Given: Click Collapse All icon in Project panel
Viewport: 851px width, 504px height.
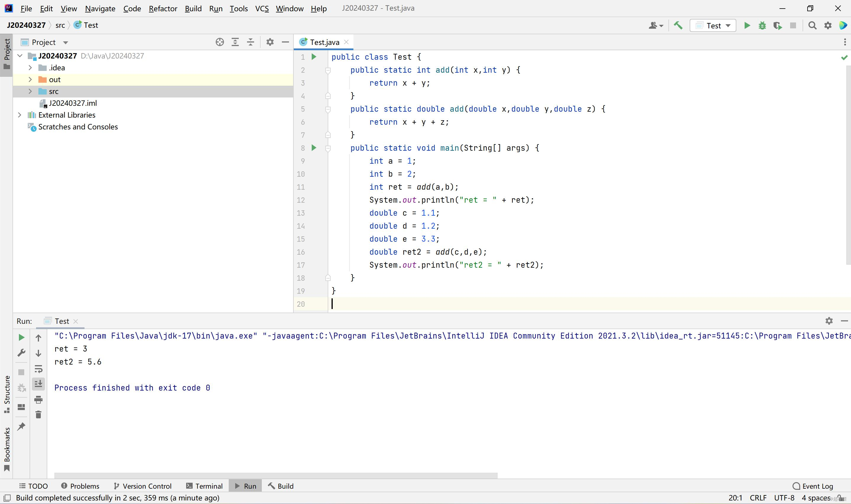Looking at the screenshot, I should (x=251, y=42).
